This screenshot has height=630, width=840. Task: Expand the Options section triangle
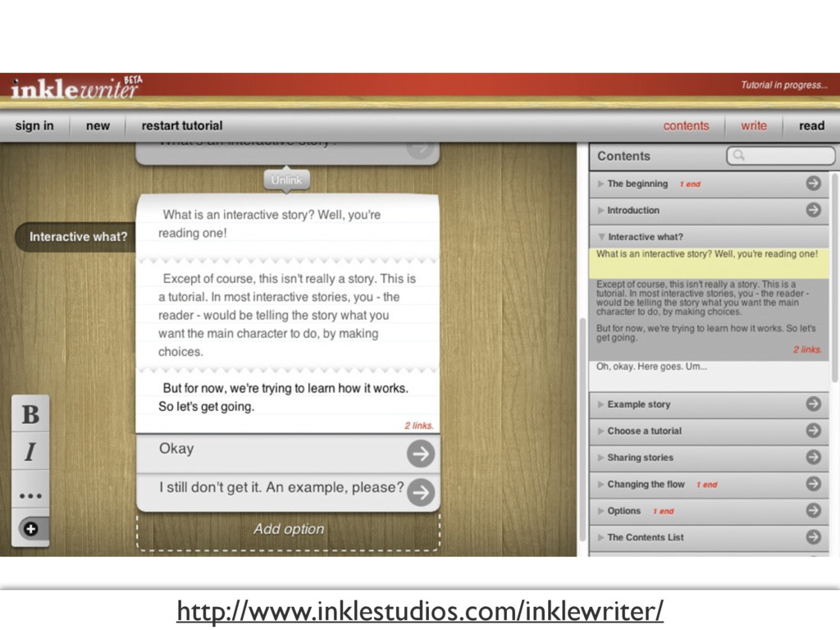[600, 511]
